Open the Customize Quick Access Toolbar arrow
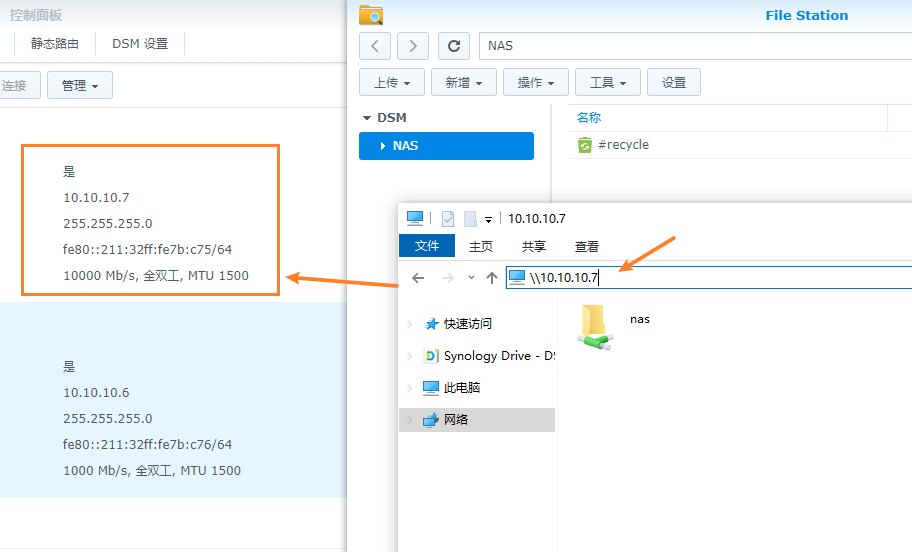Image resolution: width=912 pixels, height=552 pixels. (x=489, y=219)
